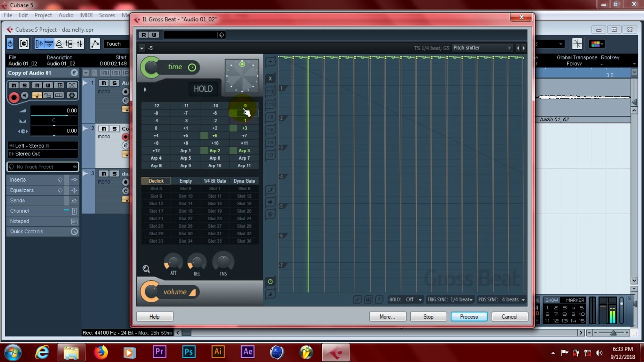Screen dimensions: 644x362
Task: Click the Cubase activate project power icon
Action: (10, 44)
